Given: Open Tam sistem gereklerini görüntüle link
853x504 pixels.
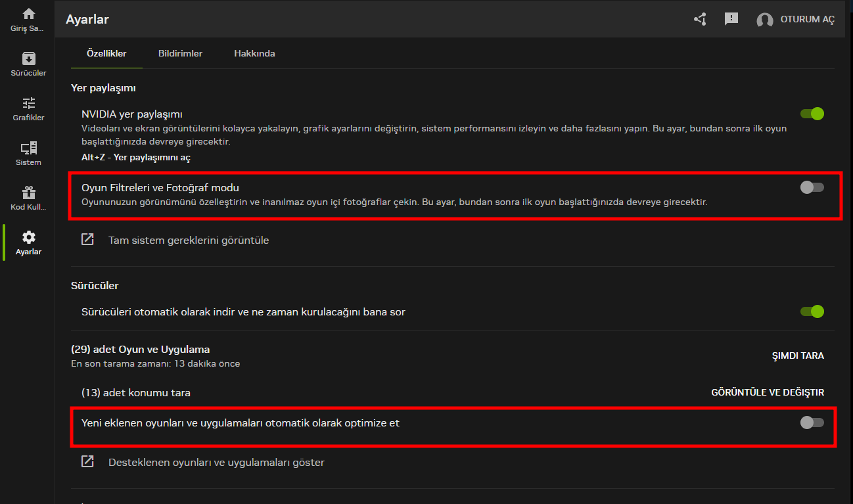Looking at the screenshot, I should click(x=189, y=241).
